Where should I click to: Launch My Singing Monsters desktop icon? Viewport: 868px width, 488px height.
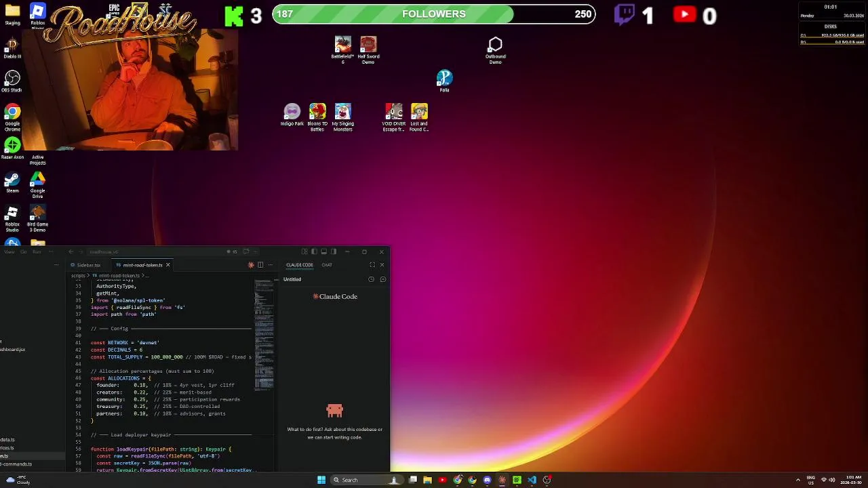(x=342, y=117)
